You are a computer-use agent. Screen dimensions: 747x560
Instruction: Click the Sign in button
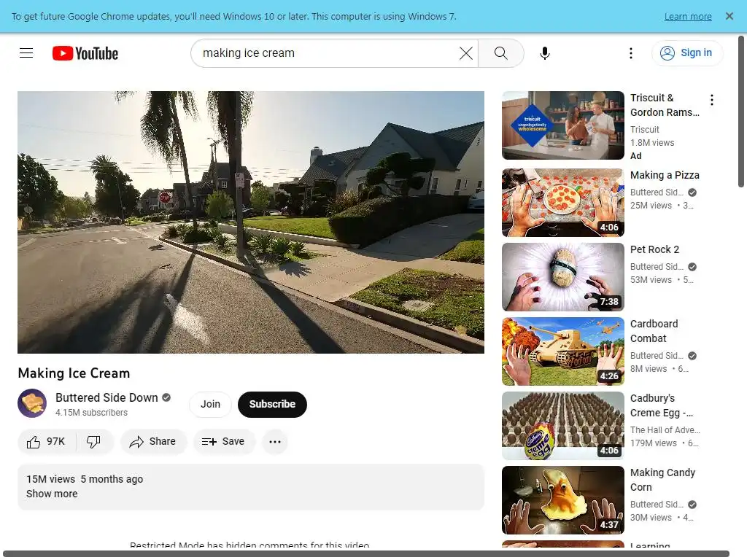687,52
